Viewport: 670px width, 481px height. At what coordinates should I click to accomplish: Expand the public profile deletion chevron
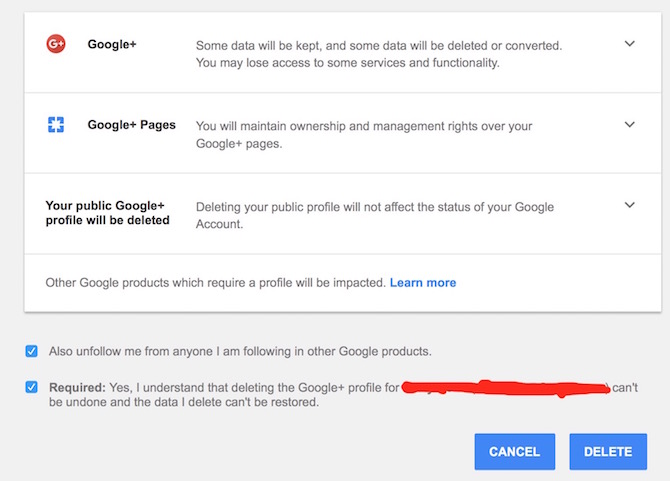point(629,205)
